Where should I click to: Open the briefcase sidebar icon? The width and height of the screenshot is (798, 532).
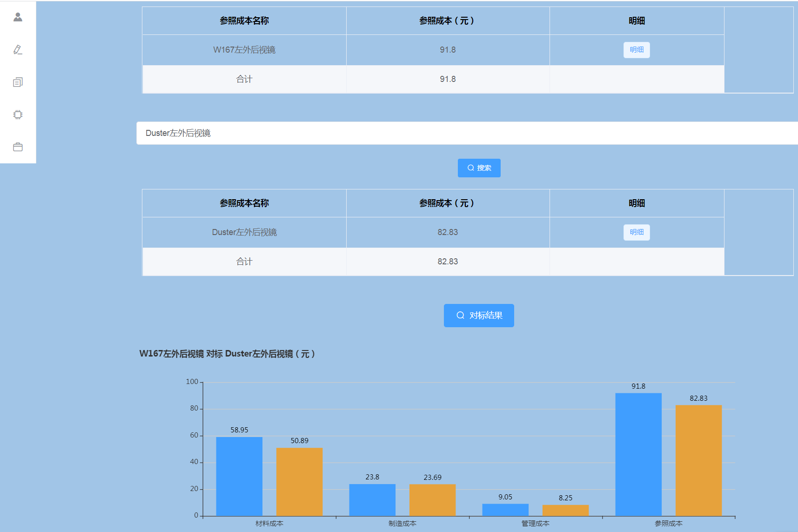[x=18, y=147]
